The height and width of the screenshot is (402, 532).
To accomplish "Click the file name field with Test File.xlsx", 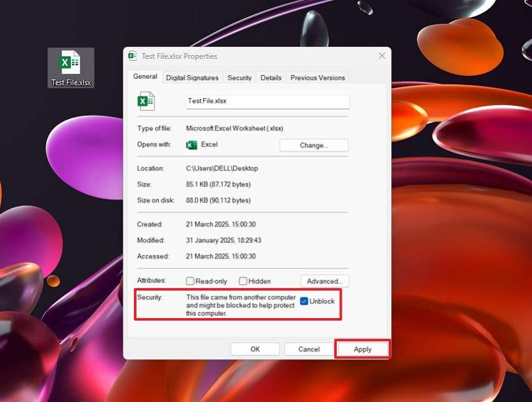I will (x=268, y=101).
